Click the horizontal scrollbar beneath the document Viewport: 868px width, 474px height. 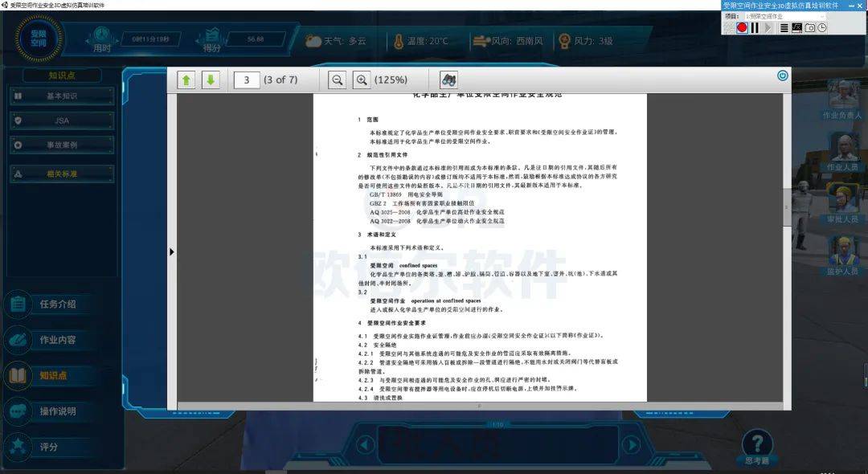coord(479,406)
